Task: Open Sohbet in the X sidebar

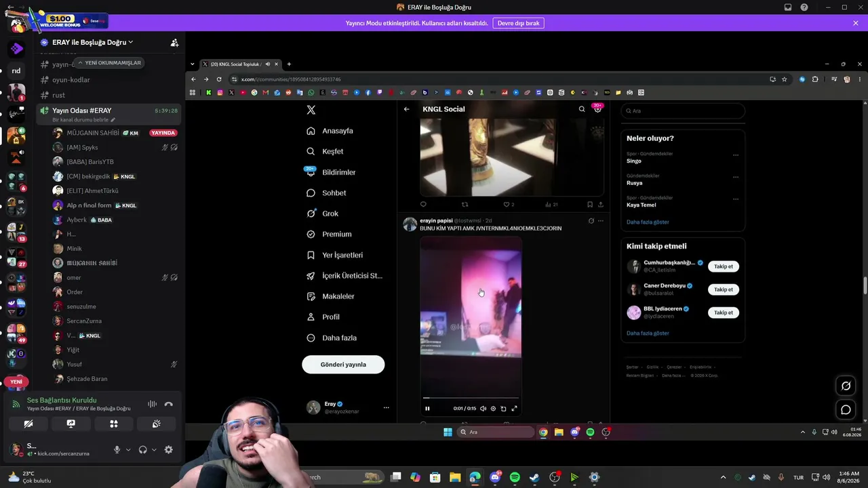Action: click(326, 192)
